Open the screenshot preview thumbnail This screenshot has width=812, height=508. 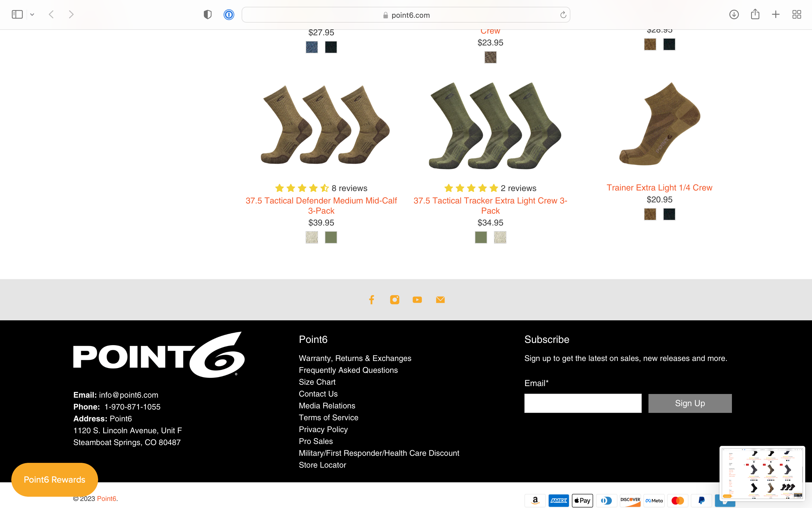tap(762, 474)
